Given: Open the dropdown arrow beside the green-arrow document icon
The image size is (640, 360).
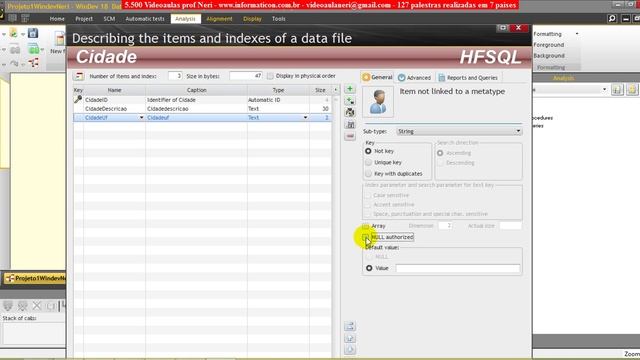Looking at the screenshot, I should click(x=22, y=34).
